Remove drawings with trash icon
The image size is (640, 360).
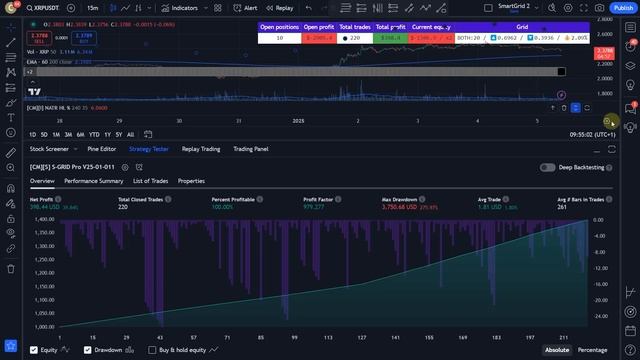tap(11, 269)
